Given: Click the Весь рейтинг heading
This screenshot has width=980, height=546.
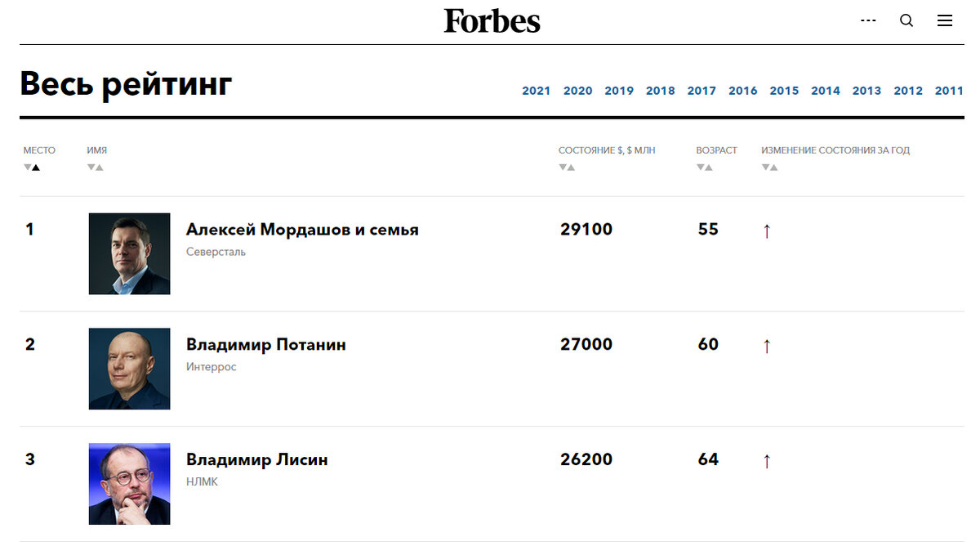Looking at the screenshot, I should (127, 84).
